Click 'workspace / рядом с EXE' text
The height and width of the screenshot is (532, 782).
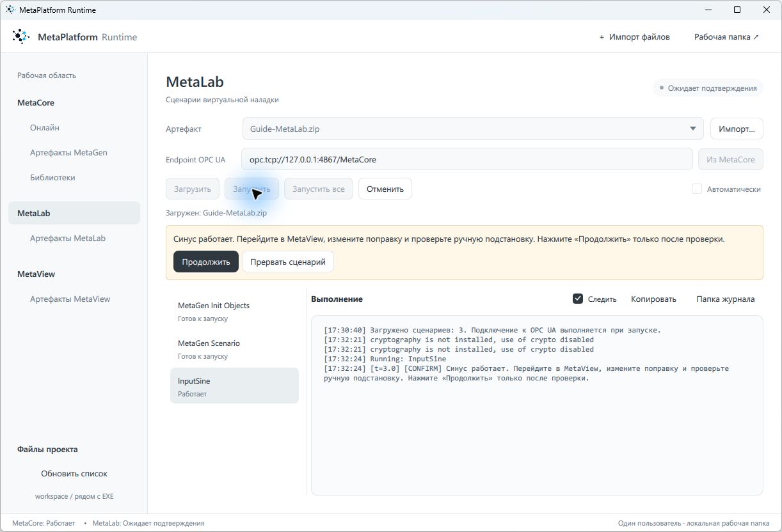coord(74,496)
